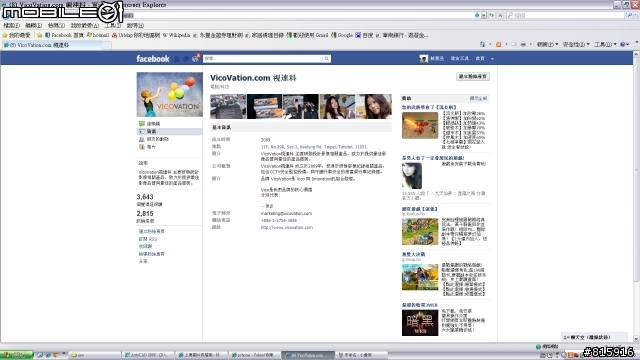The height and width of the screenshot is (360, 640).
Task: Click the IE Home icon in command bar
Action: pos(482,44)
